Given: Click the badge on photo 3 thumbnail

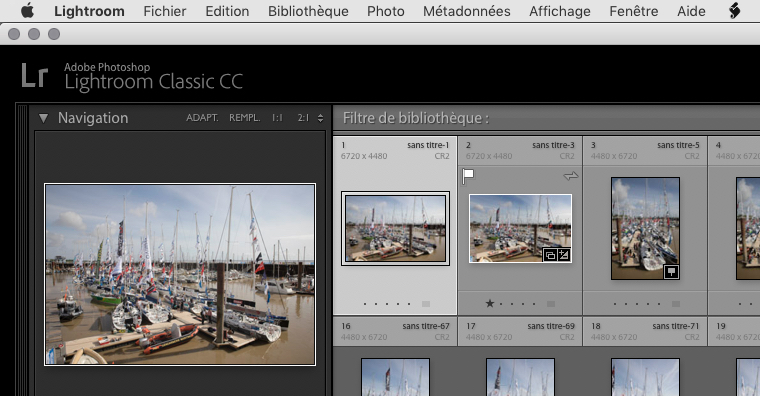Looking at the screenshot, I should (x=671, y=271).
